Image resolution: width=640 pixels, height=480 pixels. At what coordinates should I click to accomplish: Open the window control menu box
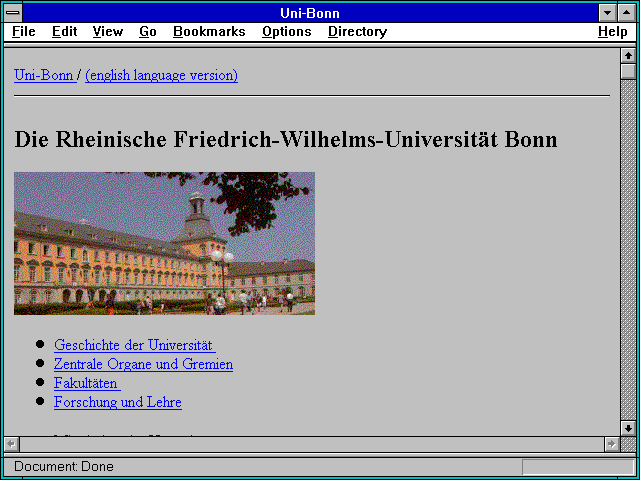pos(13,13)
